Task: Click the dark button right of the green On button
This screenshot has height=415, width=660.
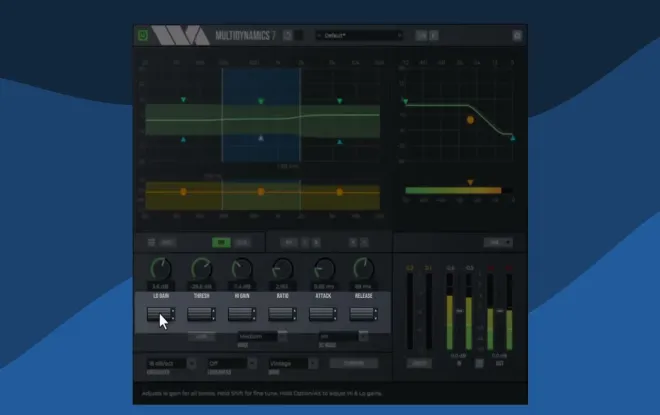Action: pyautogui.click(x=242, y=242)
